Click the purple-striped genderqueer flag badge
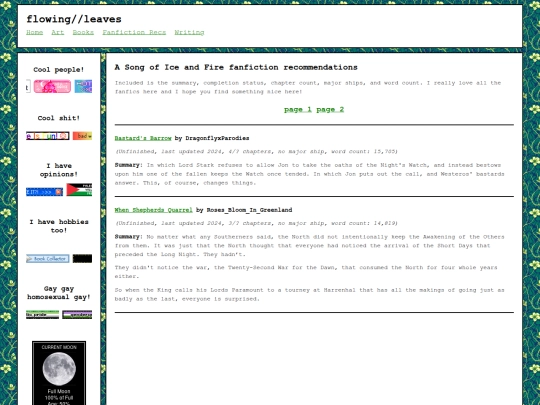The width and height of the screenshot is (540, 405). (x=77, y=314)
